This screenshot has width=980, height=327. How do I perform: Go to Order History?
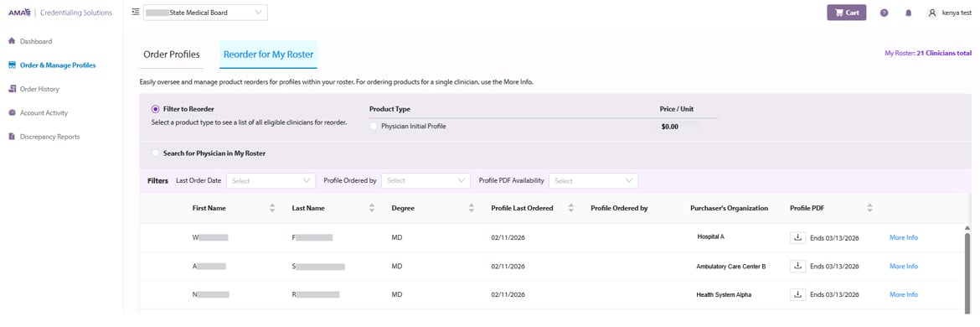coord(39,89)
